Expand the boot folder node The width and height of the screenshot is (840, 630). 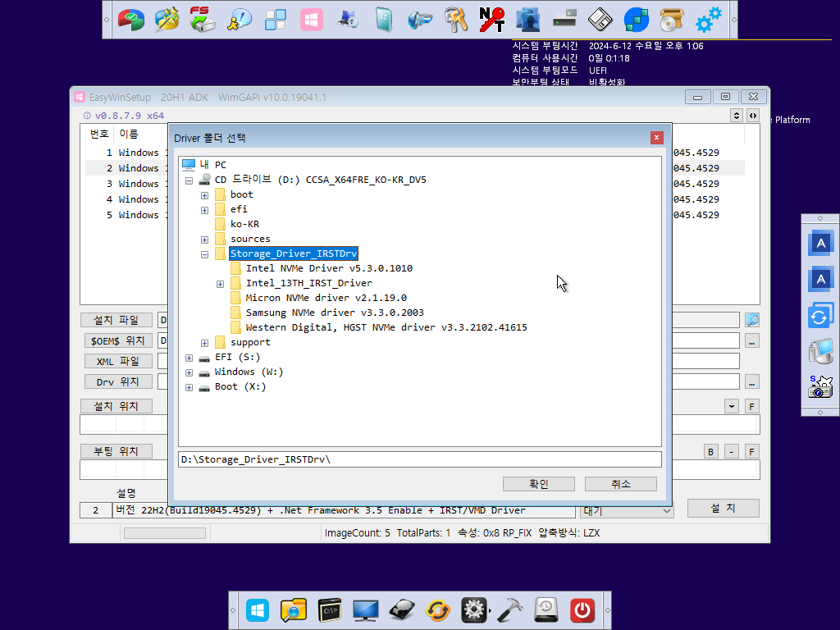point(204,195)
